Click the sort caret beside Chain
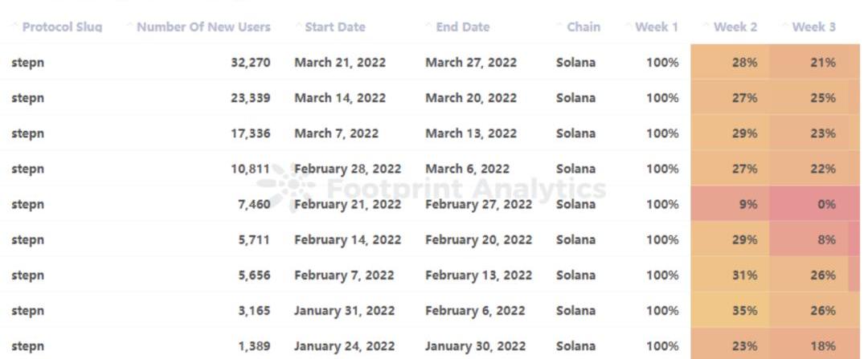Image resolution: width=868 pixels, height=359 pixels. tap(559, 27)
